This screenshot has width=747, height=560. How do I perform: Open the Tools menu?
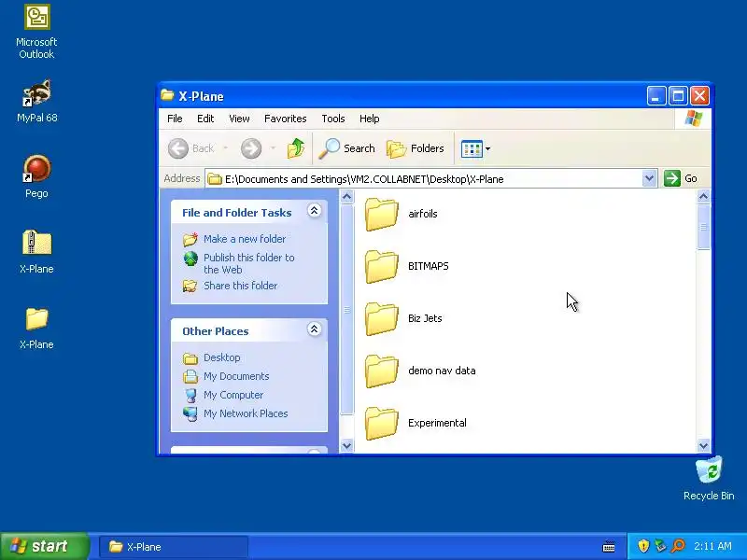pyautogui.click(x=333, y=119)
